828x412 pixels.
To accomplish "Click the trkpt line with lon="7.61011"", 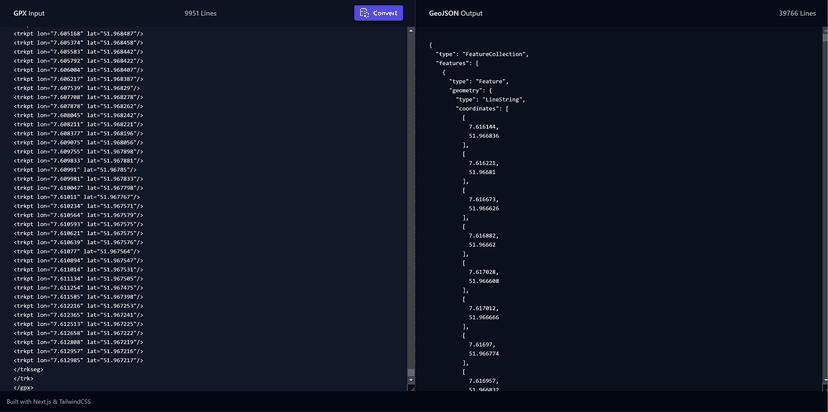I will (77, 197).
